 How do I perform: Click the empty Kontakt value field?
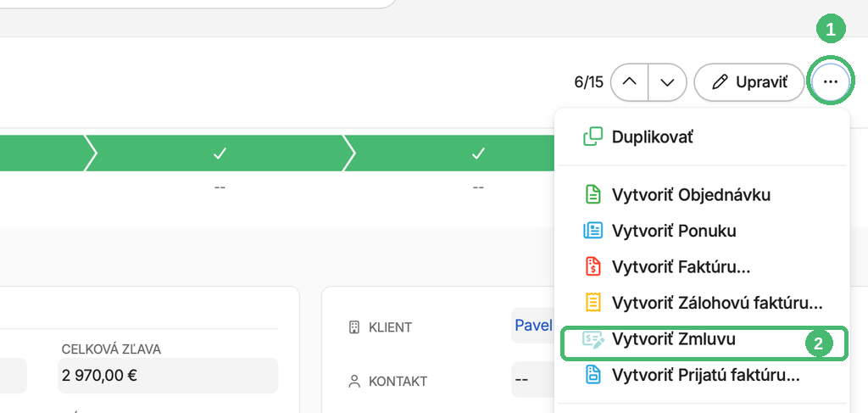coord(532,380)
